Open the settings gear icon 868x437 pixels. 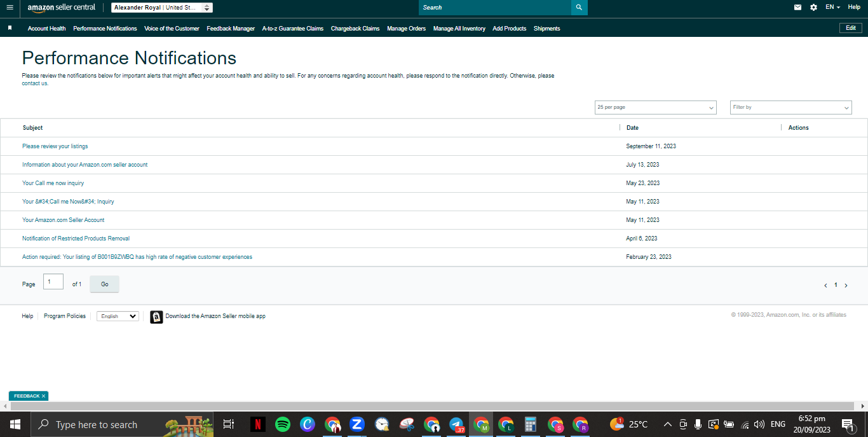(814, 8)
